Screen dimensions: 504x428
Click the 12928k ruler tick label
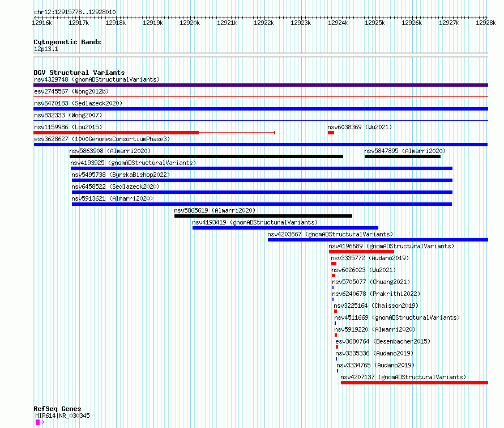point(486,23)
